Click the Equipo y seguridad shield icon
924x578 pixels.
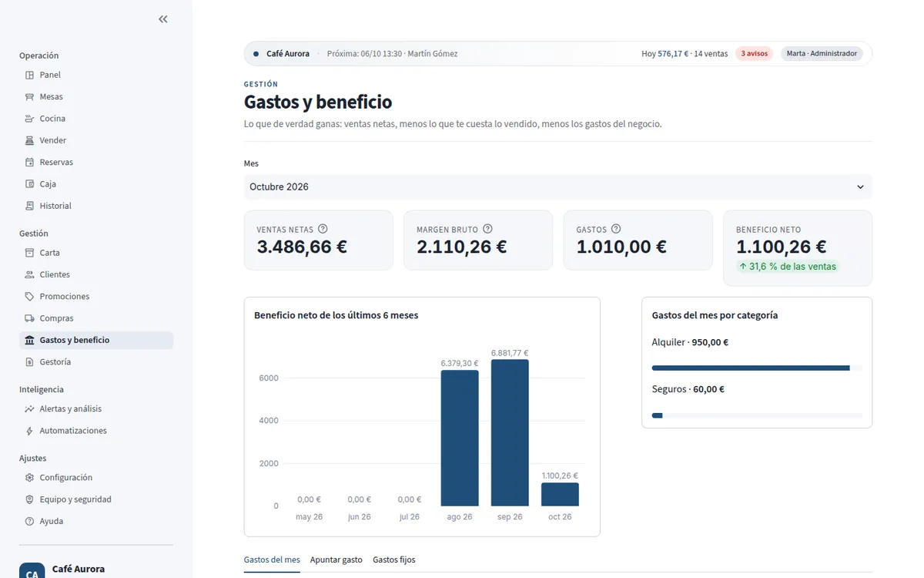[x=29, y=499]
